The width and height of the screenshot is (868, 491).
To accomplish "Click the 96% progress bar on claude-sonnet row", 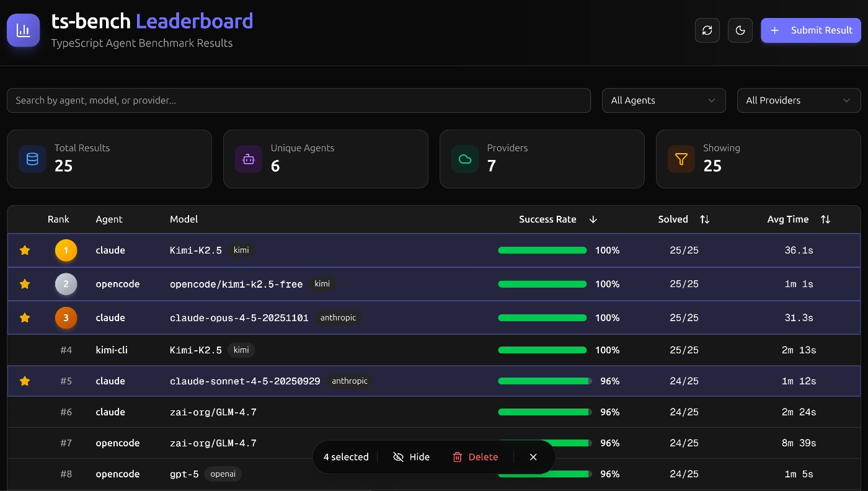I will click(545, 381).
